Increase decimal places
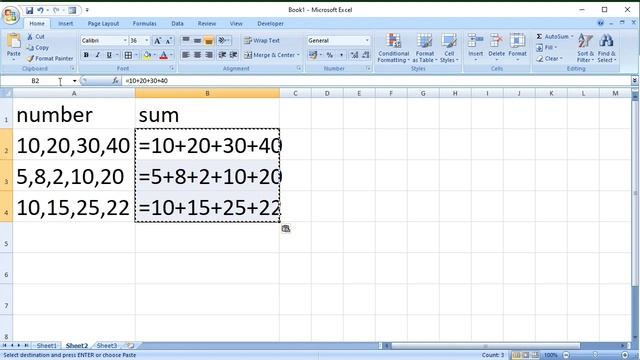Image resolution: width=640 pixels, height=360 pixels. coord(354,55)
